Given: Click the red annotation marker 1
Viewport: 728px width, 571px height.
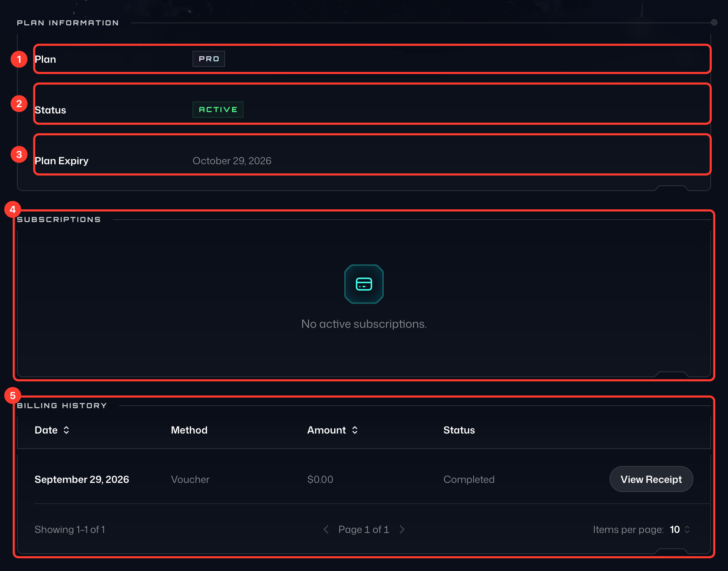Looking at the screenshot, I should click(19, 59).
